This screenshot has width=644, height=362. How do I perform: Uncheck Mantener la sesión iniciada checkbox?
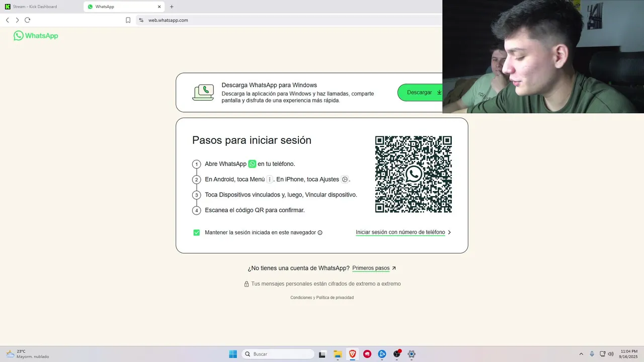click(196, 232)
